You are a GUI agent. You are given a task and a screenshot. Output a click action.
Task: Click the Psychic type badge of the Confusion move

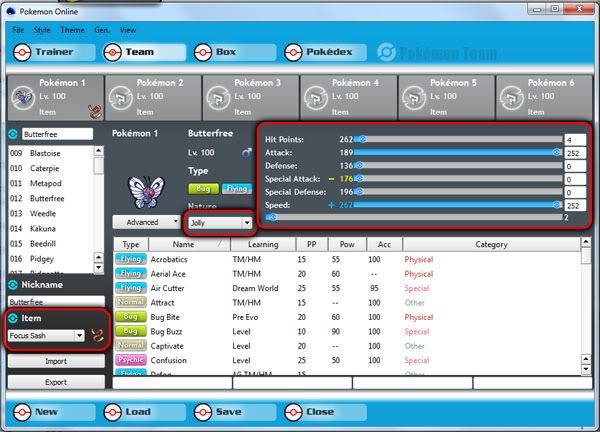130,360
